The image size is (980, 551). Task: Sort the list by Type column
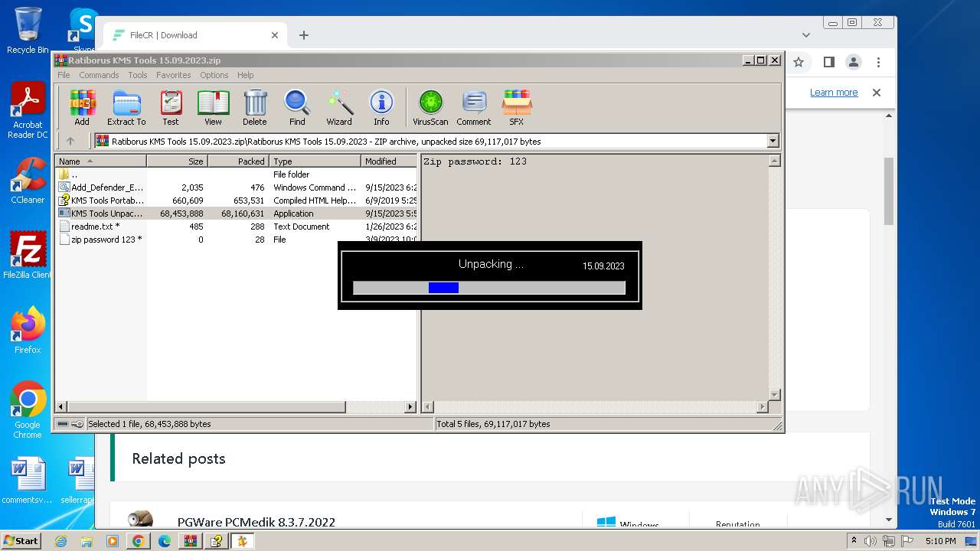coord(315,161)
